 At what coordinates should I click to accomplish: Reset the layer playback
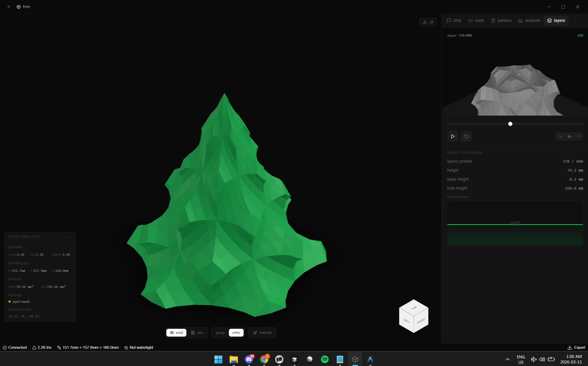466,136
